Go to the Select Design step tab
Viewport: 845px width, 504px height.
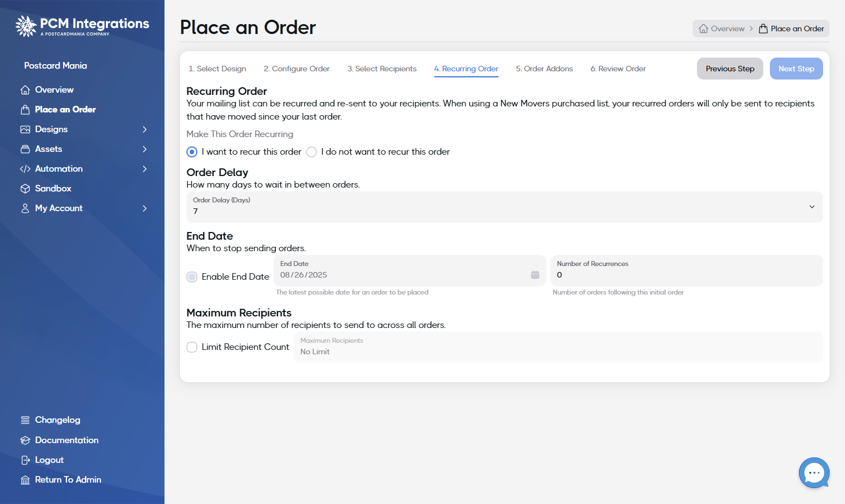[217, 69]
